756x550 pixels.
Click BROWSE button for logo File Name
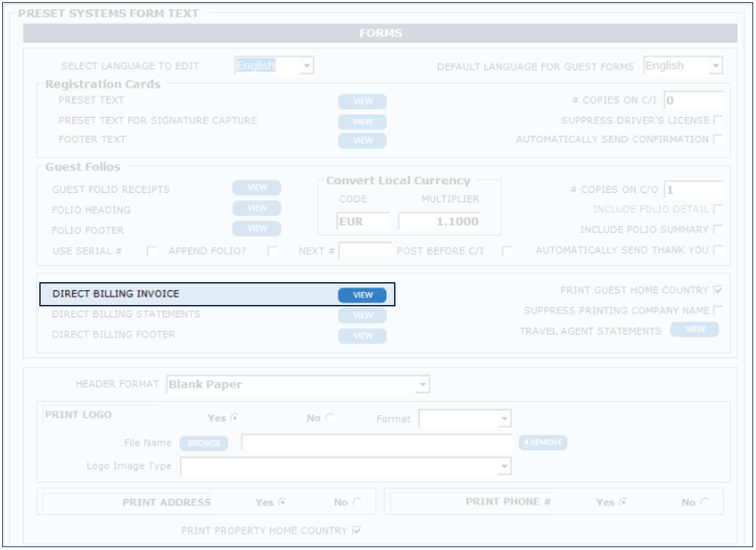coord(203,443)
